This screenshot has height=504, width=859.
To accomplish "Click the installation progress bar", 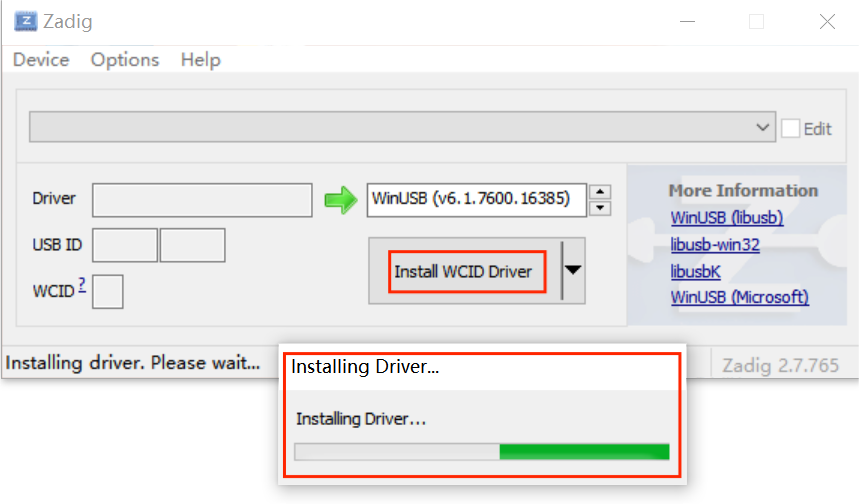I will tap(482, 452).
